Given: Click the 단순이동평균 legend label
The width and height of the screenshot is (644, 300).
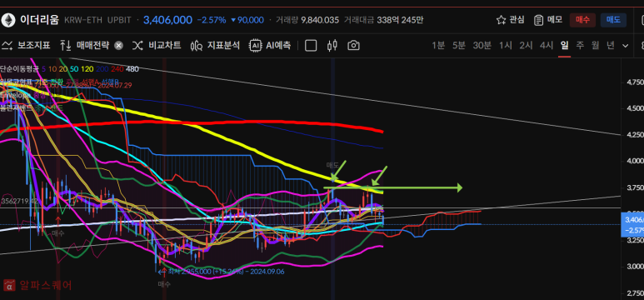Looking at the screenshot, I should (19, 69).
